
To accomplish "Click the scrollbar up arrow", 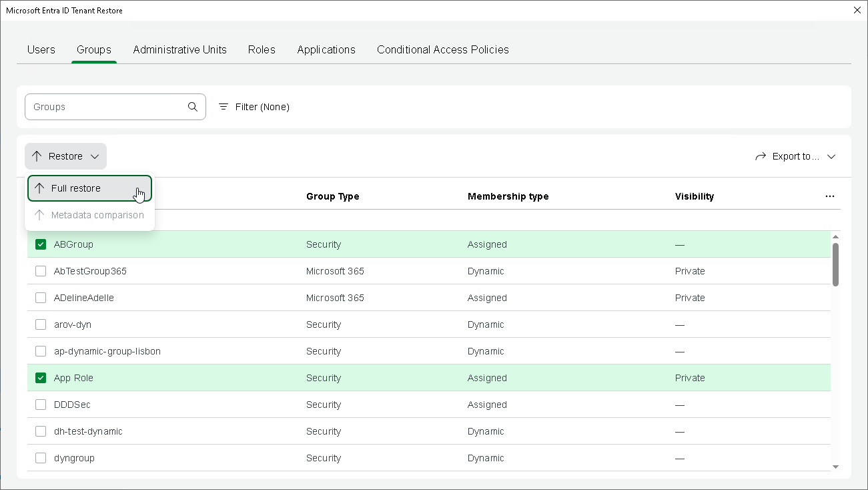I will pos(835,237).
